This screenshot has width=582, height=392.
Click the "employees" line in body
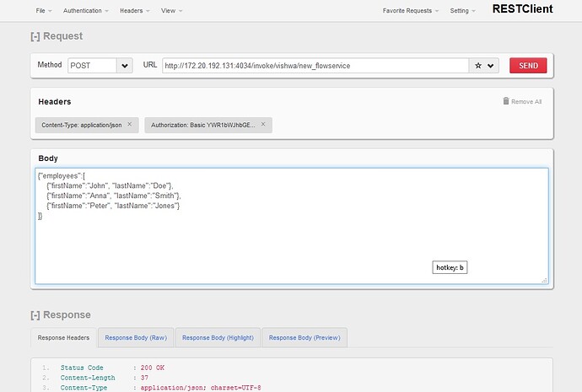pos(62,176)
